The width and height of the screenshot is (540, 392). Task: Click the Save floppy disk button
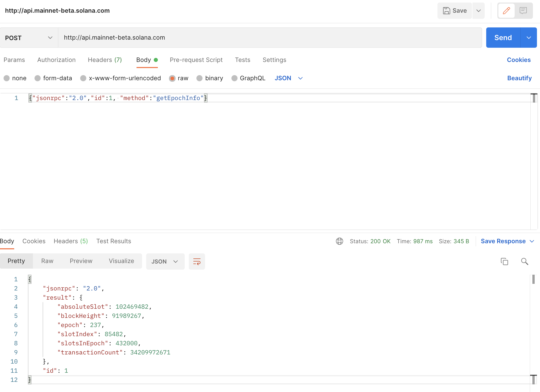(454, 11)
